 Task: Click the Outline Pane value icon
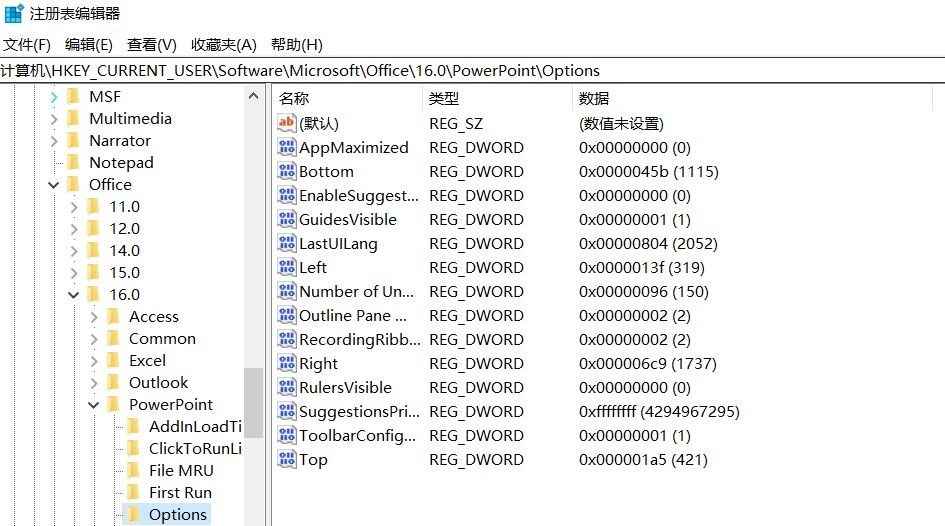point(286,315)
